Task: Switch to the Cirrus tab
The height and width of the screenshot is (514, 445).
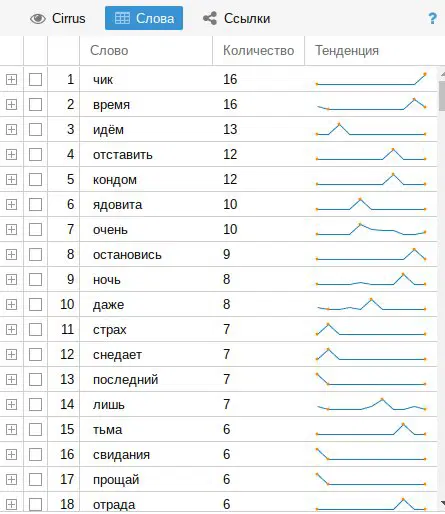Action: click(x=57, y=18)
